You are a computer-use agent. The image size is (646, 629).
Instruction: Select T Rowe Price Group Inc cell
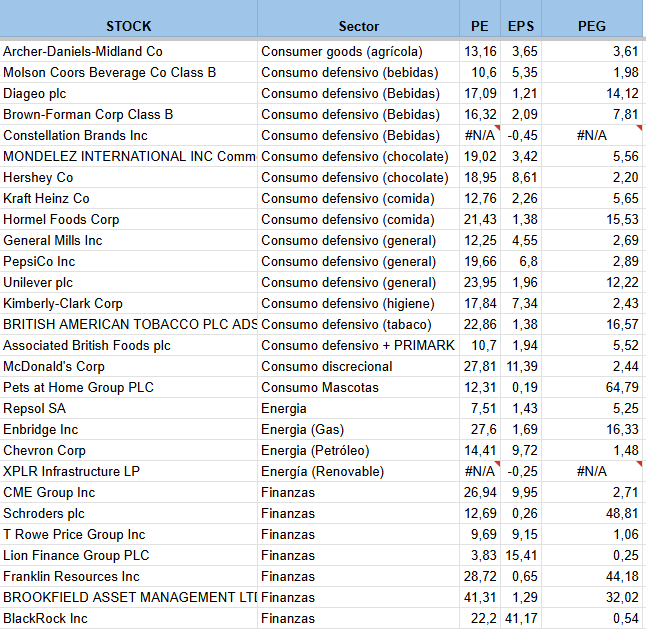(129, 535)
